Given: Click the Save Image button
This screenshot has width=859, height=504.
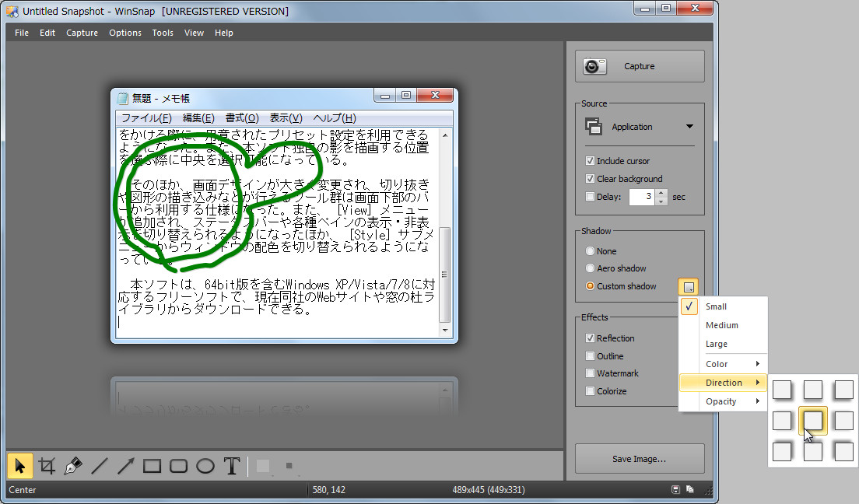Looking at the screenshot, I should click(x=640, y=459).
